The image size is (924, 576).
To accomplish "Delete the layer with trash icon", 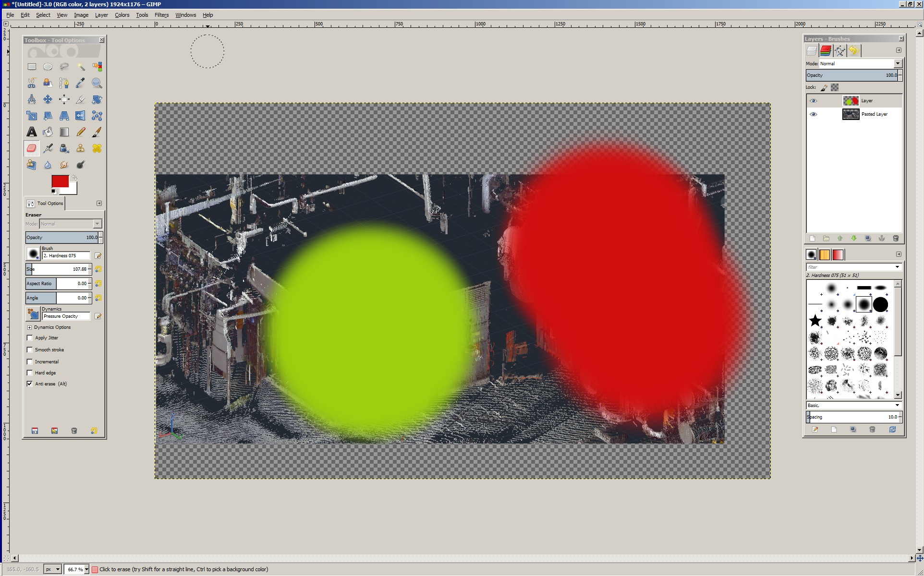I will 896,239.
